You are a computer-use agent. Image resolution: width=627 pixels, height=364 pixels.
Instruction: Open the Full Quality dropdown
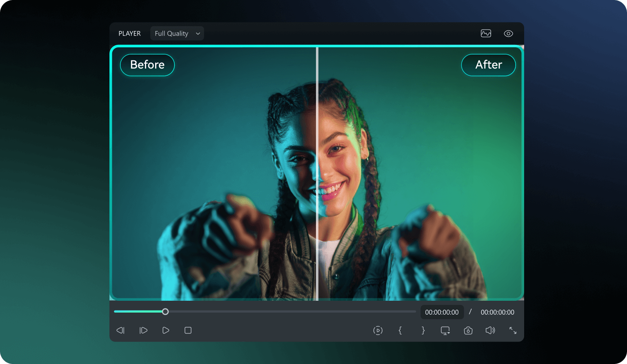click(x=177, y=33)
